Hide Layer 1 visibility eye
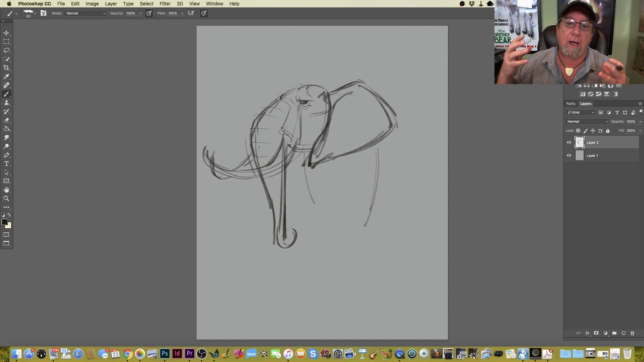 pos(569,155)
